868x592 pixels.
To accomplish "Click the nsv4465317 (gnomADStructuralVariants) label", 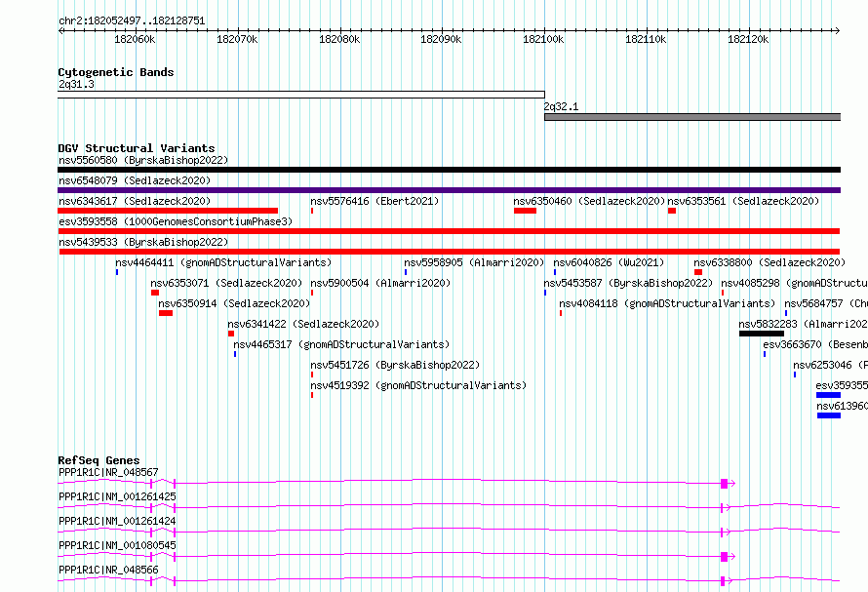I will coord(341,344).
